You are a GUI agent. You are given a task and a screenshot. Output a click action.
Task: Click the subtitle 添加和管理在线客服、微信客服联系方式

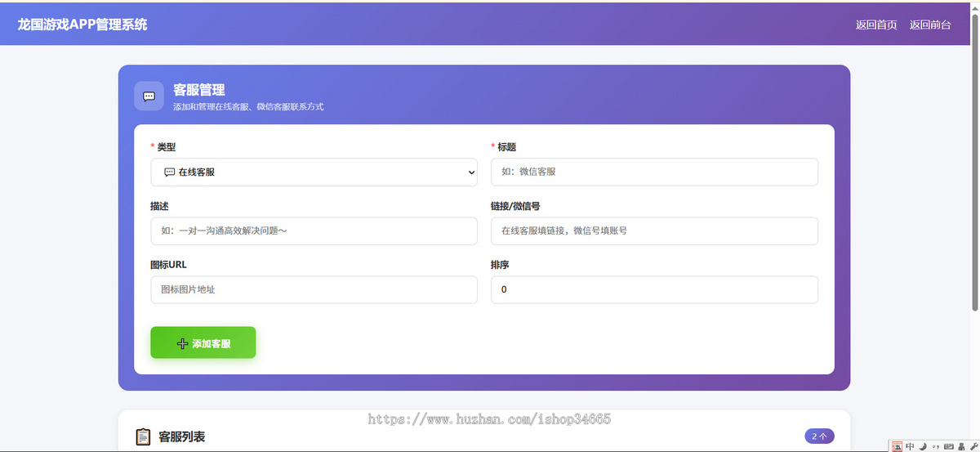tap(248, 107)
